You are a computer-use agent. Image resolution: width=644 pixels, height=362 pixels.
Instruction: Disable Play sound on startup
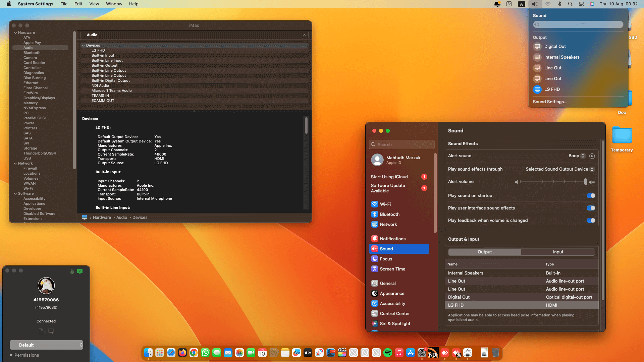pyautogui.click(x=591, y=196)
